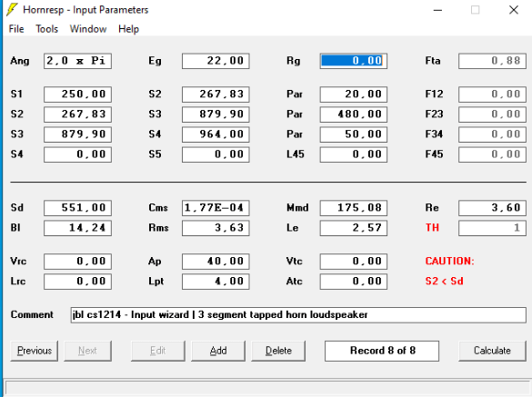This screenshot has width=532, height=397.
Task: Open the Window menu
Action: pyautogui.click(x=88, y=29)
